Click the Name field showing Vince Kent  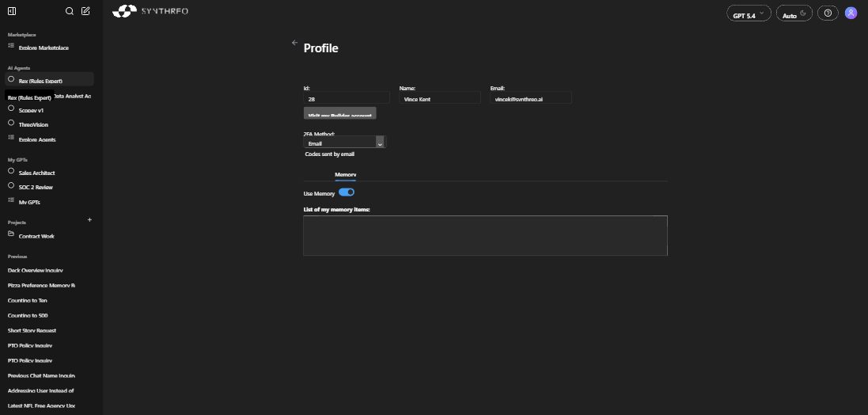[439, 98]
